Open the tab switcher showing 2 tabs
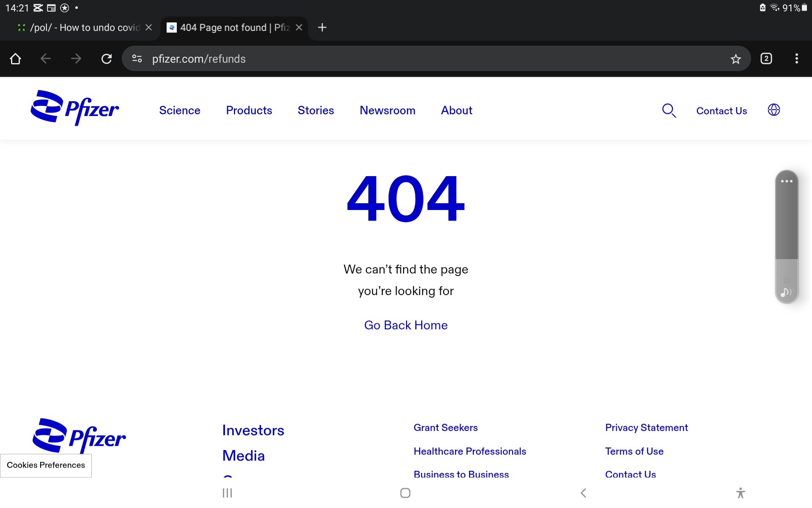This screenshot has width=812, height=508. (x=766, y=58)
